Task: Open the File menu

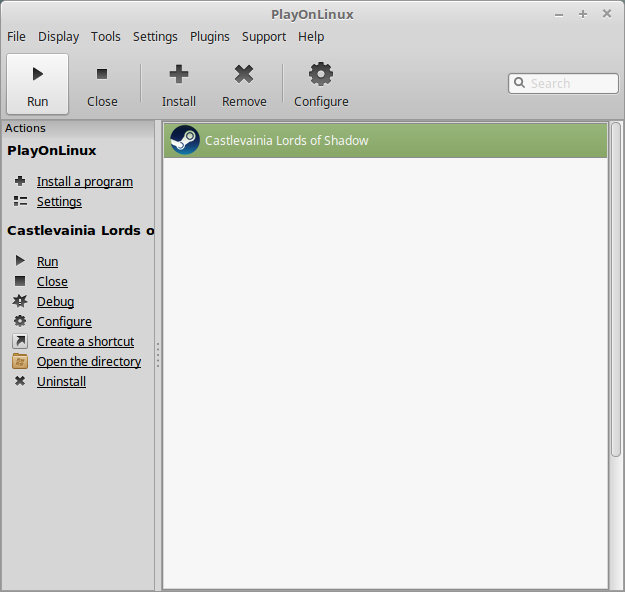Action: tap(16, 37)
